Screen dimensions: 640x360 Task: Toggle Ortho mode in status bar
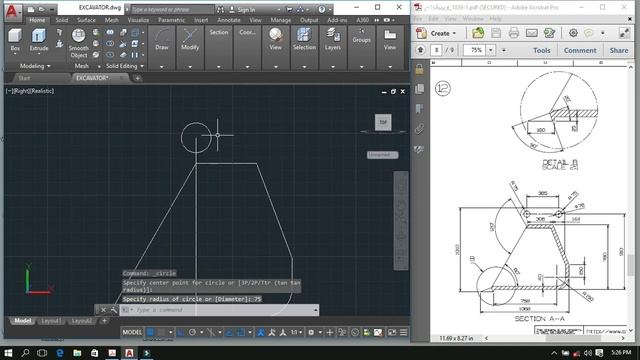click(181, 333)
